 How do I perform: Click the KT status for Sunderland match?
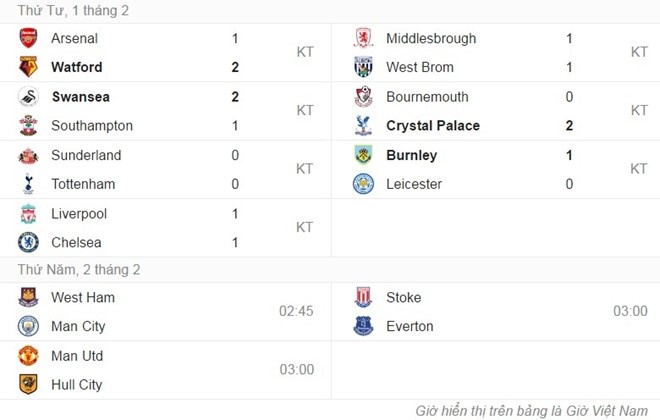click(x=305, y=169)
